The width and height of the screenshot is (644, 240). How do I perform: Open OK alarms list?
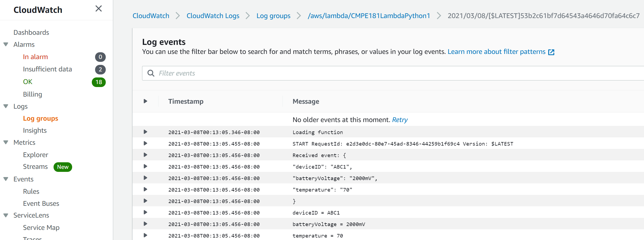28,82
